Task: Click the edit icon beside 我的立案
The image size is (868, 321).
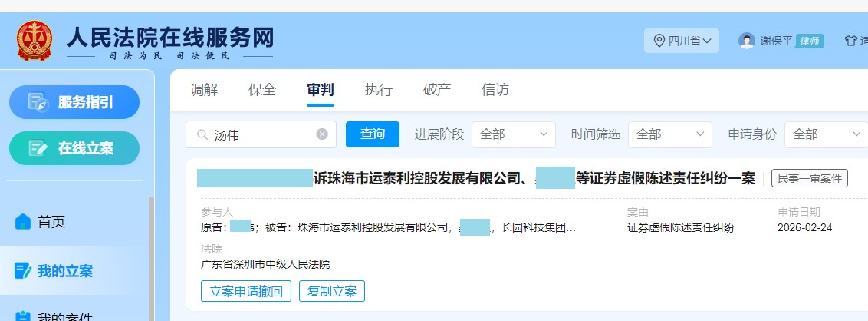Action: pyautogui.click(x=23, y=271)
